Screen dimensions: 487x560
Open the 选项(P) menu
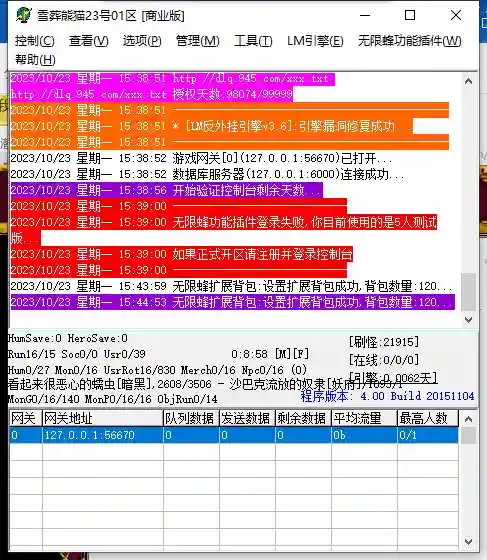click(142, 41)
